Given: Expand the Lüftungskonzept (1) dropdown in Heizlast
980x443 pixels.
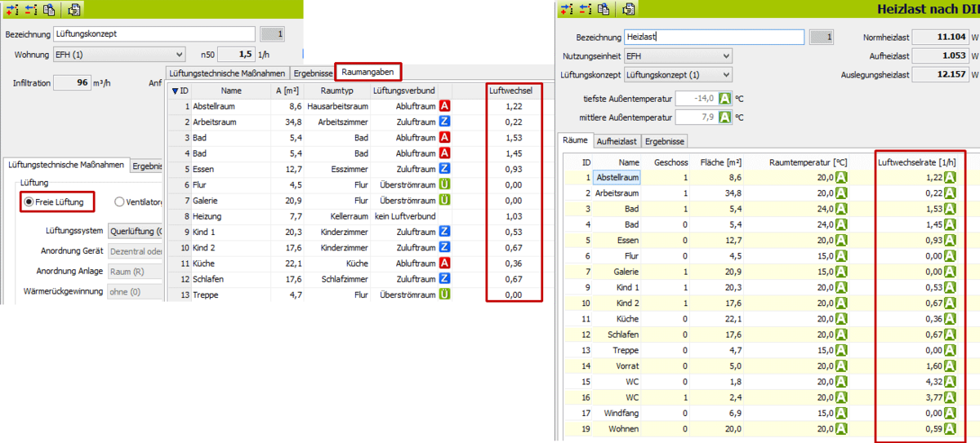Looking at the screenshot, I should pos(677,75).
